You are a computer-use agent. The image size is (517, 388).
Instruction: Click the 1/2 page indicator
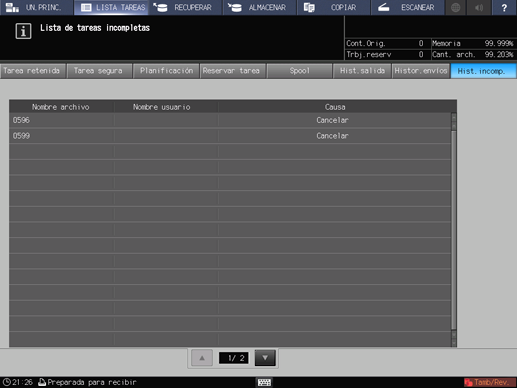tap(234, 358)
